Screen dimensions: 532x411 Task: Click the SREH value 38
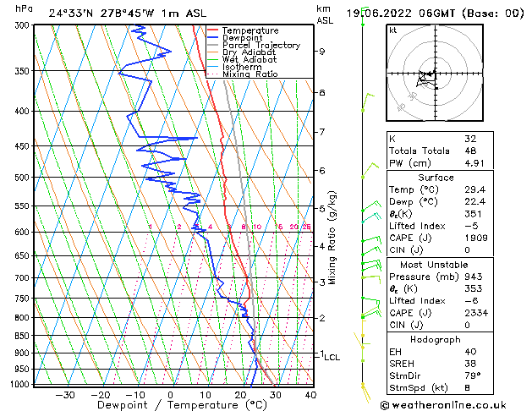pyautogui.click(x=470, y=364)
